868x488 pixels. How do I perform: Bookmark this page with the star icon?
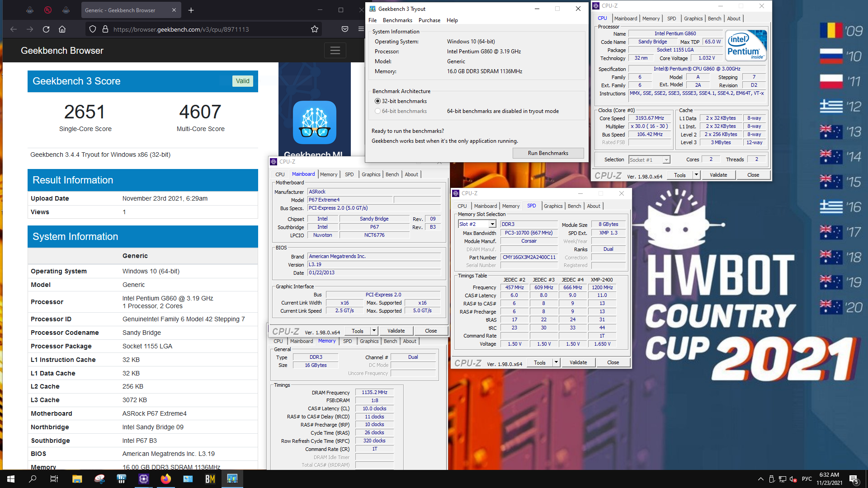(x=315, y=29)
